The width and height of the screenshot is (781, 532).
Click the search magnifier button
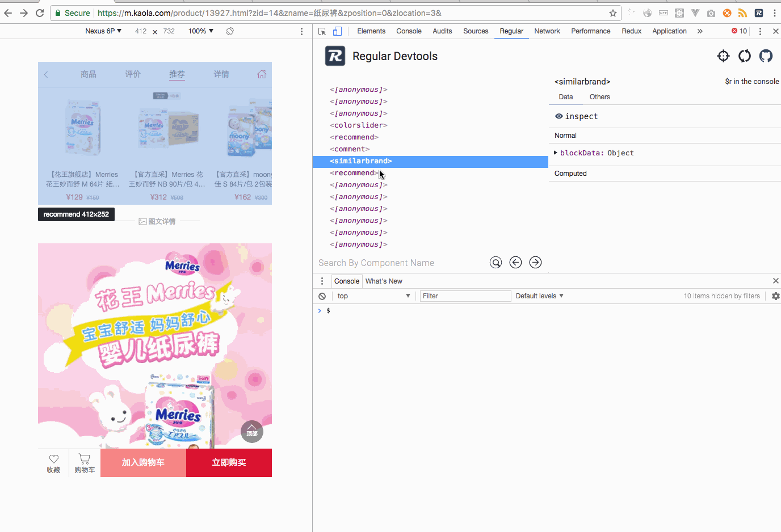click(x=496, y=262)
